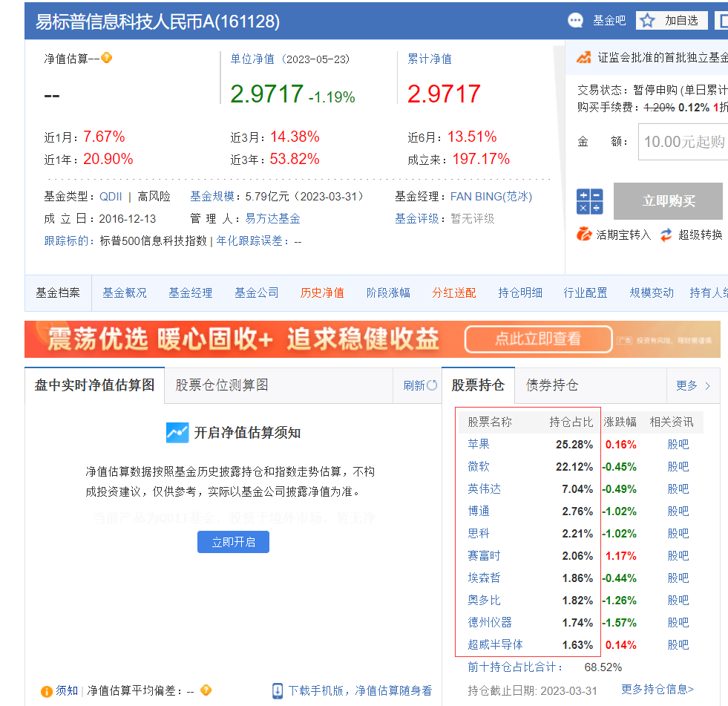Screen dimensions: 728x706
Task: Click the star icon to add 加自选
Action: (x=647, y=20)
